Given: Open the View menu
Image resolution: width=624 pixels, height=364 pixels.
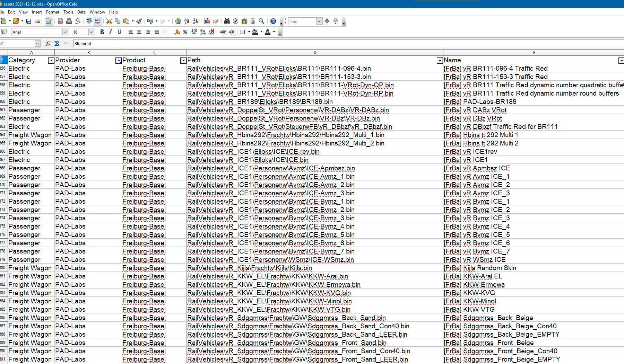Looking at the screenshot, I should tap(23, 12).
